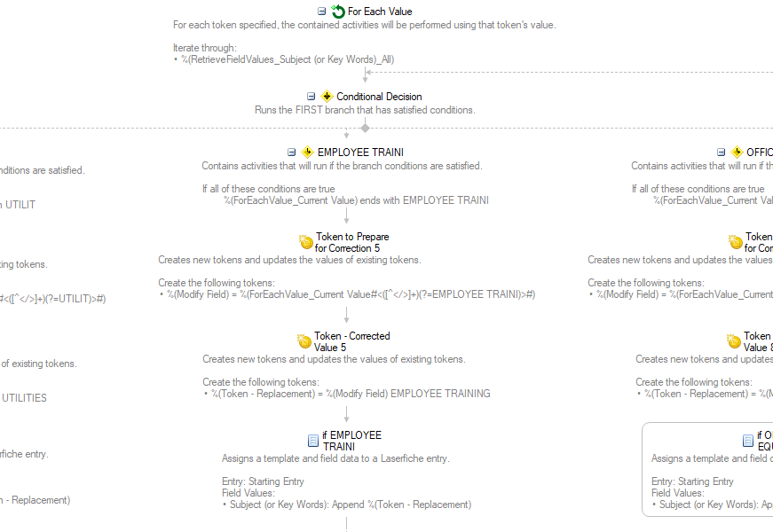This screenshot has width=773, height=532.
Task: Click the EMPLOYEE TRAINI branch icon
Action: (x=308, y=152)
